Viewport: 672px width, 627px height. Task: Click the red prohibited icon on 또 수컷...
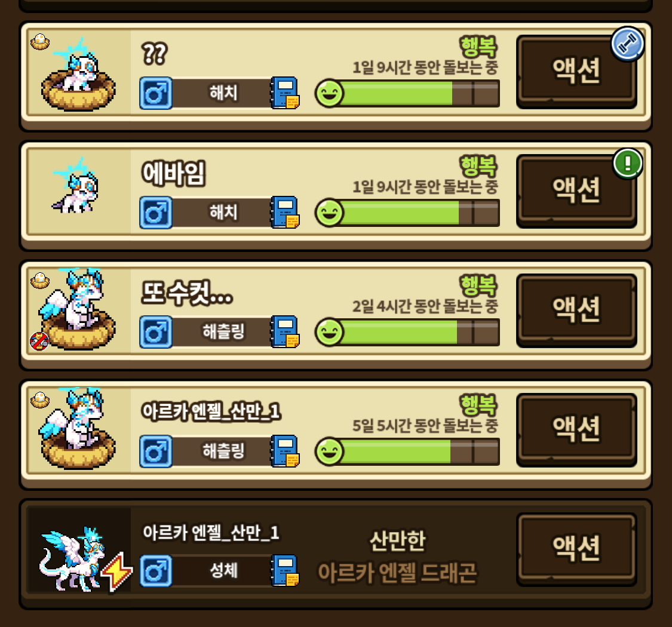coord(39,341)
